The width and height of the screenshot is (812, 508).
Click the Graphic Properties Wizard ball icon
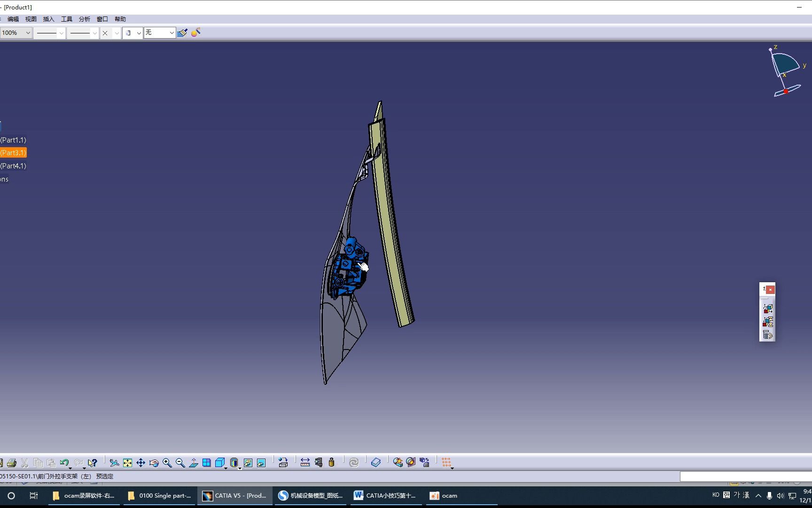coord(196,32)
